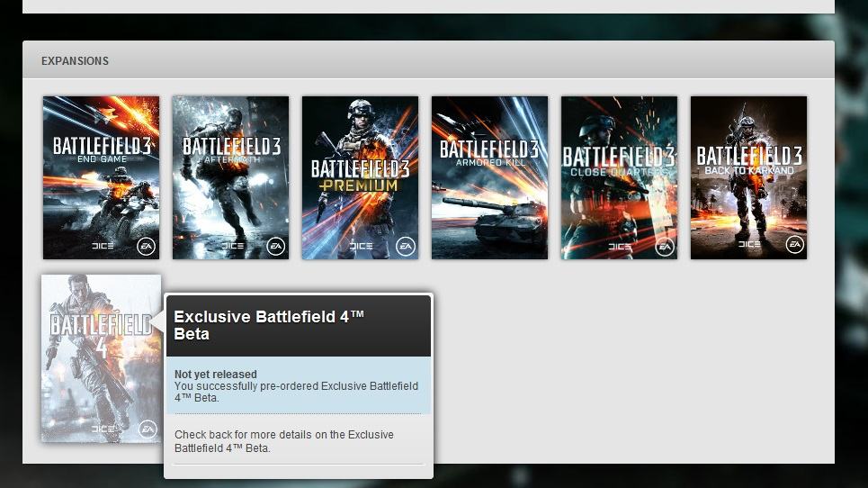868x488 pixels.
Task: Click the 'Not yet released' status text
Action: [215, 374]
